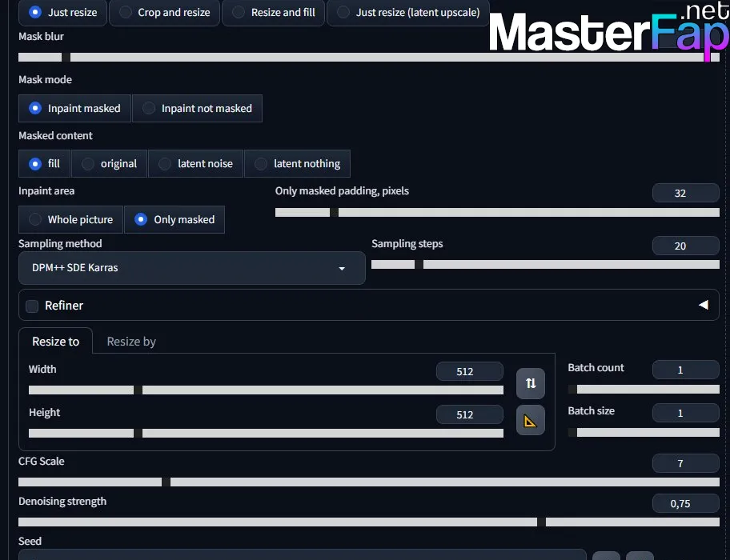Screen dimensions: 730x560
Task: Focus the Height value field
Action: pyautogui.click(x=470, y=414)
